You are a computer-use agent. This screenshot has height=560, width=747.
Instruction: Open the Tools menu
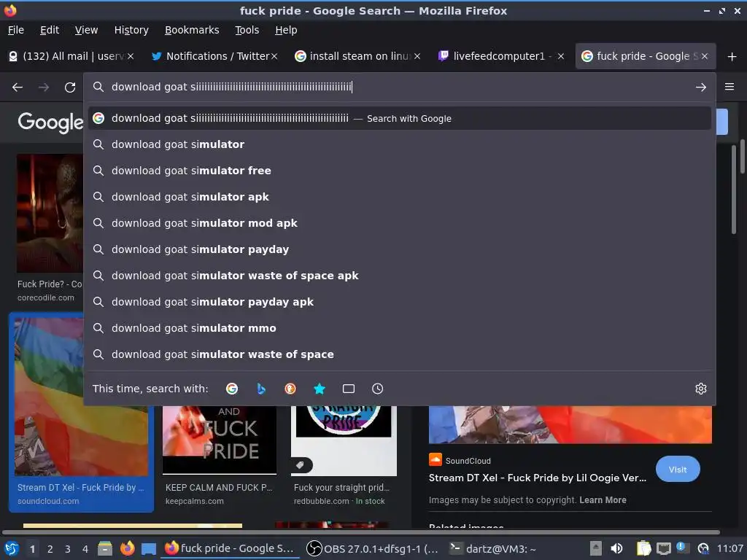[247, 30]
